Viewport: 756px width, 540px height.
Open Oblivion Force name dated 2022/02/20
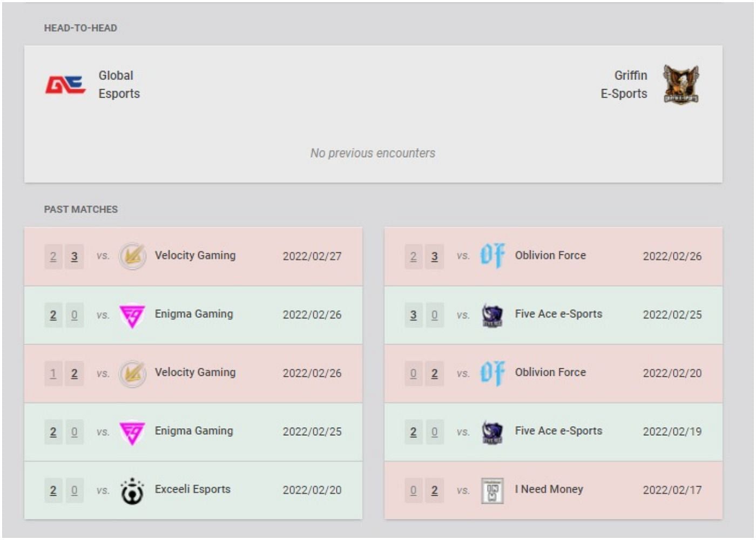click(x=550, y=372)
